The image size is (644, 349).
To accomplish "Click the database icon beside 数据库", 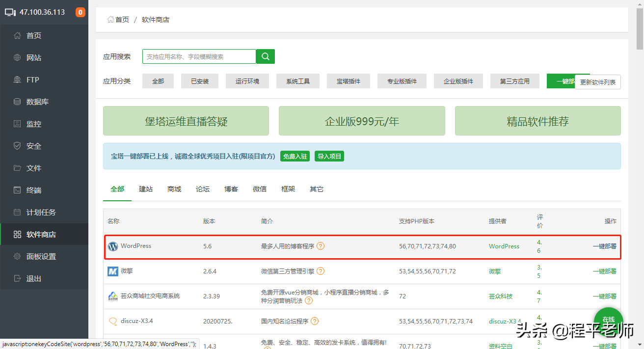I will coord(17,102).
